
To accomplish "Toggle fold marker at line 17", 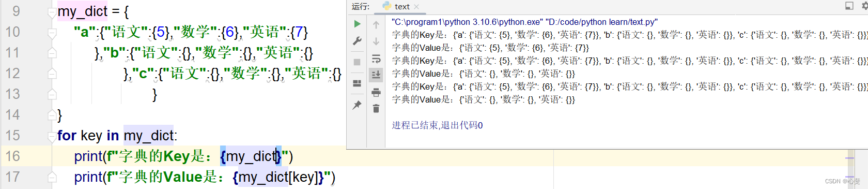I will pos(52,177).
